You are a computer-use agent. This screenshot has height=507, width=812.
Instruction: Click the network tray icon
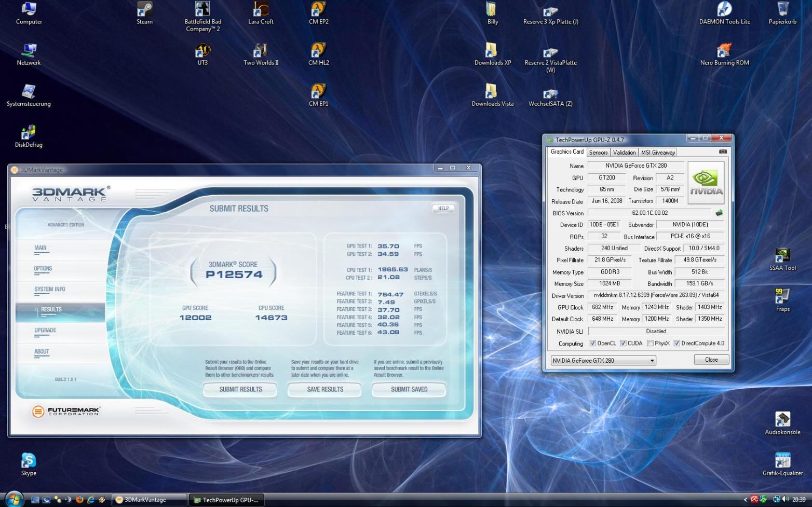pos(776,500)
